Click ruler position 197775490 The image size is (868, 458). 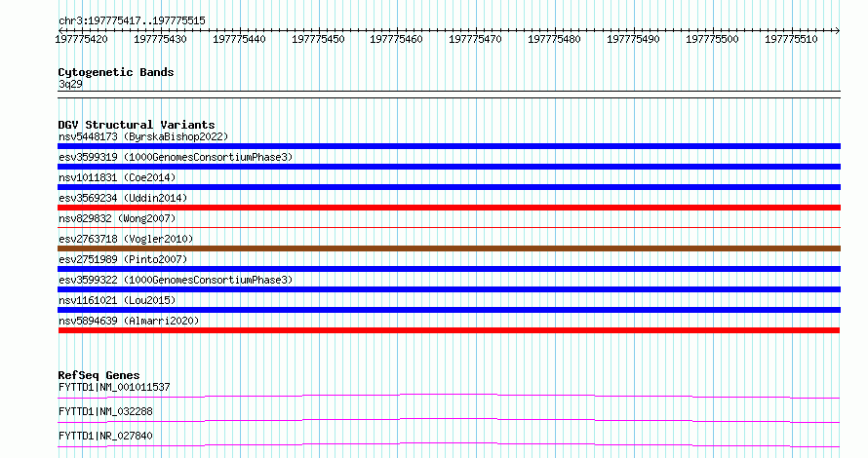(x=633, y=39)
